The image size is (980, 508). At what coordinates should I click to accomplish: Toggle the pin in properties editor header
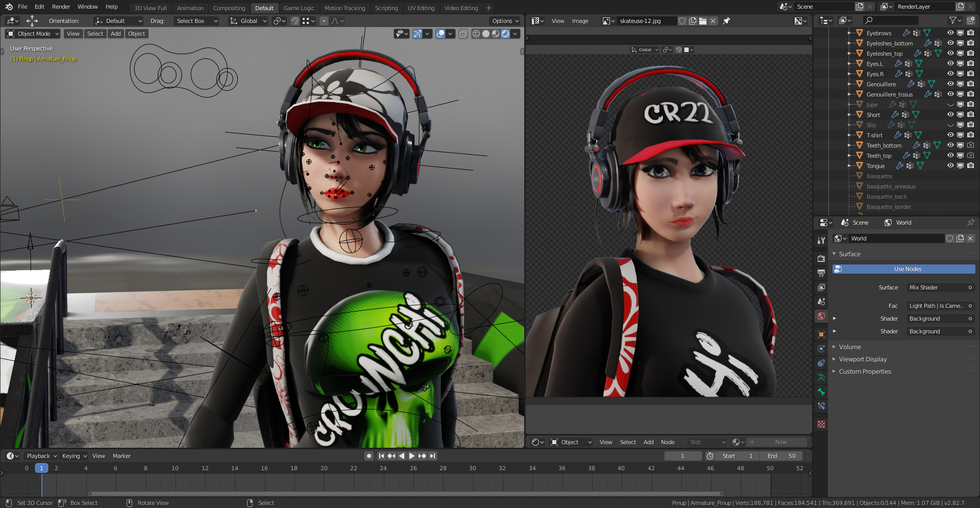point(970,223)
